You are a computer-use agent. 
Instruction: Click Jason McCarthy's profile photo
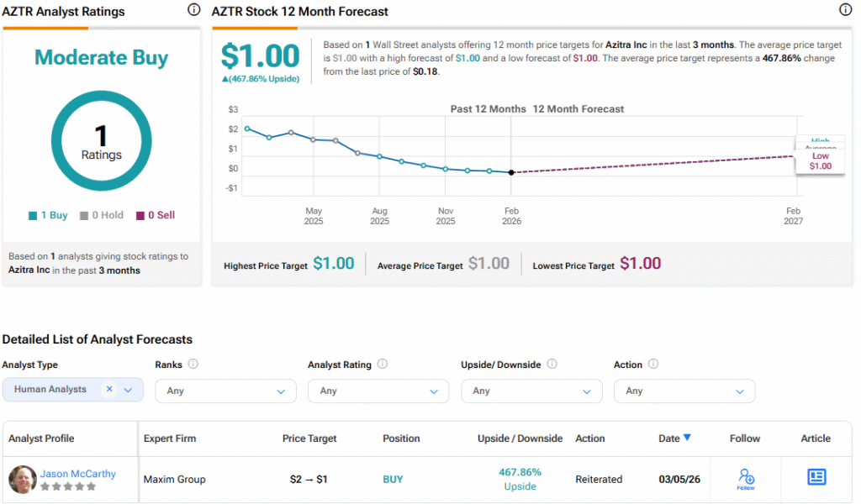[22, 480]
